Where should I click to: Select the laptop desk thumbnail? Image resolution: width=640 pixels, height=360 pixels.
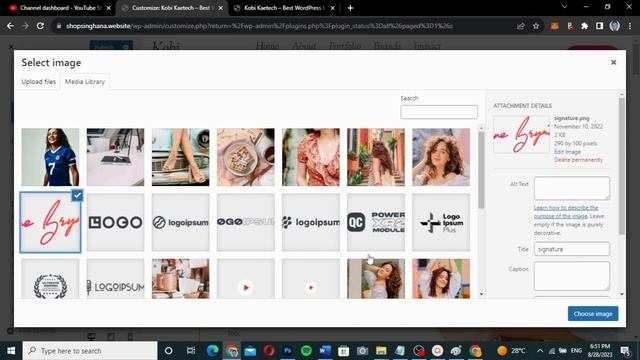pos(115,157)
